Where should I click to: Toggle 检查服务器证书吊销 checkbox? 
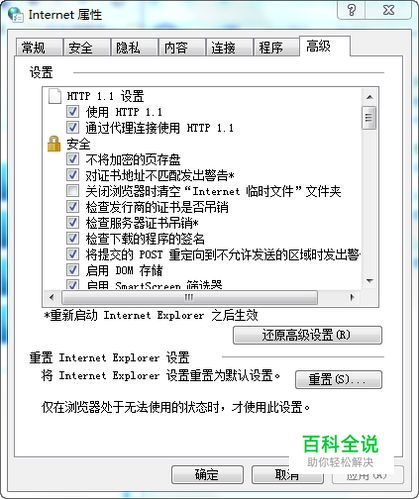pyautogui.click(x=72, y=223)
